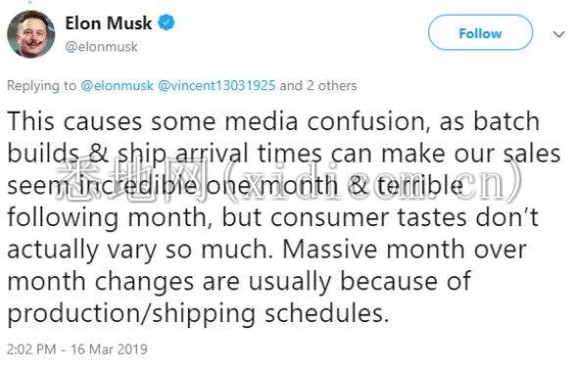Open the blue @elonmusk reply mention
Screen dimensions: 588x372
point(117,86)
